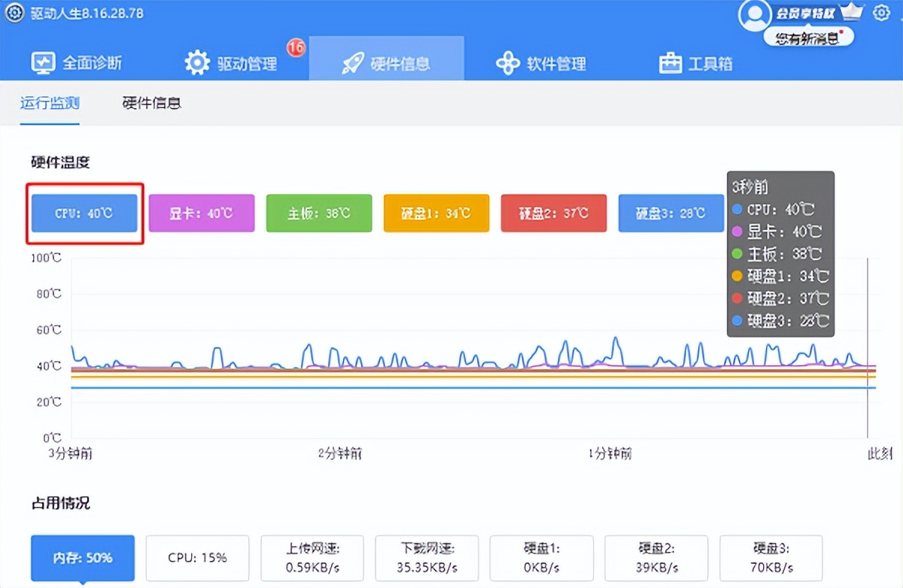Open 软件管理 software management
Viewport: 903px width, 588px height.
tap(541, 63)
